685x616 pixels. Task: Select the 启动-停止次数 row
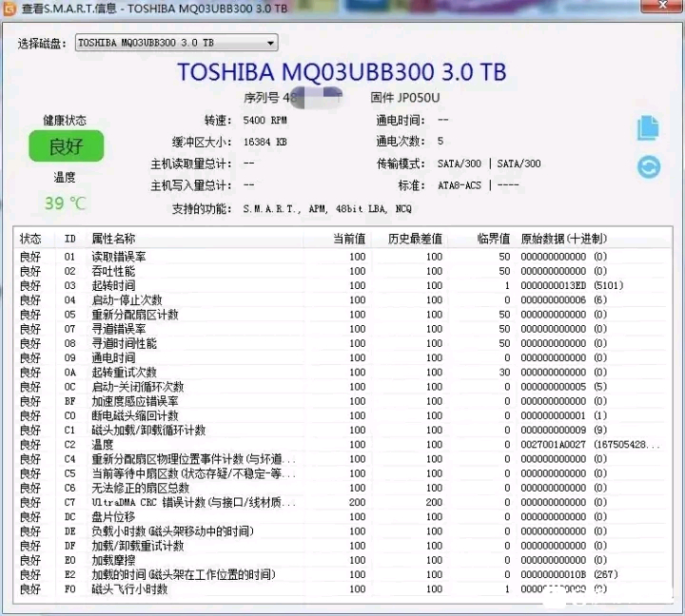tap(342, 299)
